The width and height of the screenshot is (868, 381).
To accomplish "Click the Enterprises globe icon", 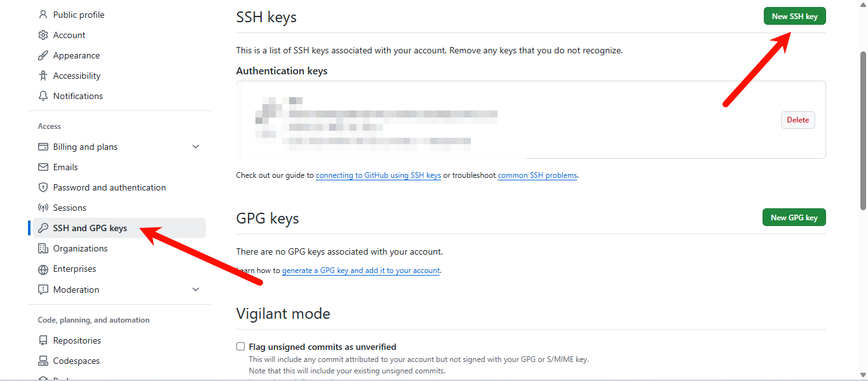I will point(43,269).
